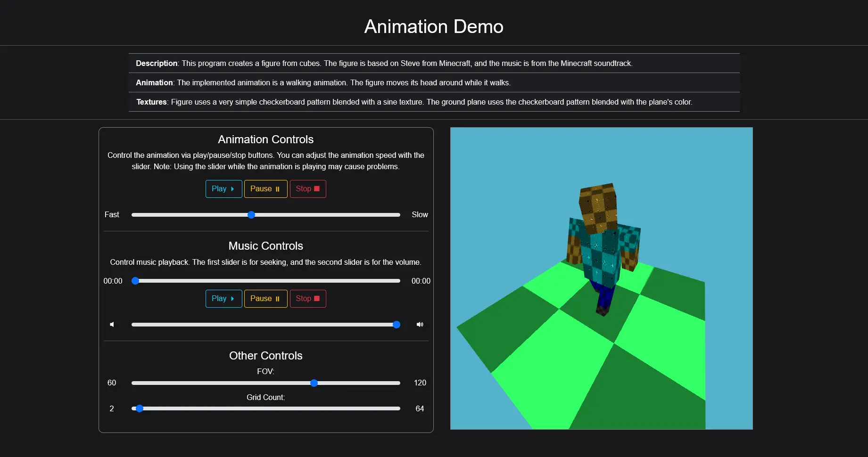Viewport: 868px width, 457px height.
Task: Click the animation controls instruction paragraph
Action: coord(266,161)
